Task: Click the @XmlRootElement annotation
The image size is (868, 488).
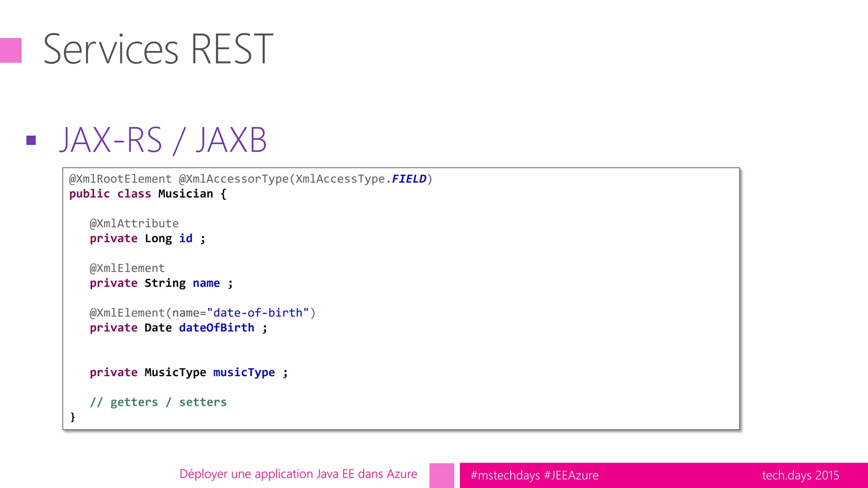Action: (x=120, y=179)
